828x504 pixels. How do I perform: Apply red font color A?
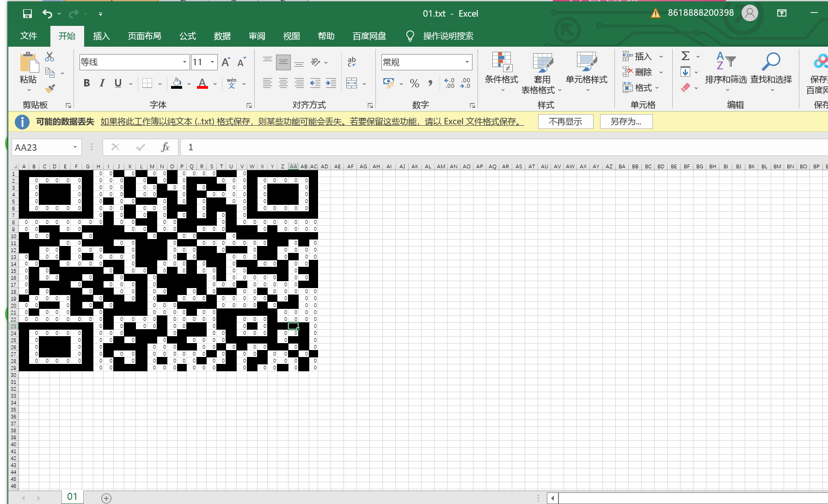(202, 83)
